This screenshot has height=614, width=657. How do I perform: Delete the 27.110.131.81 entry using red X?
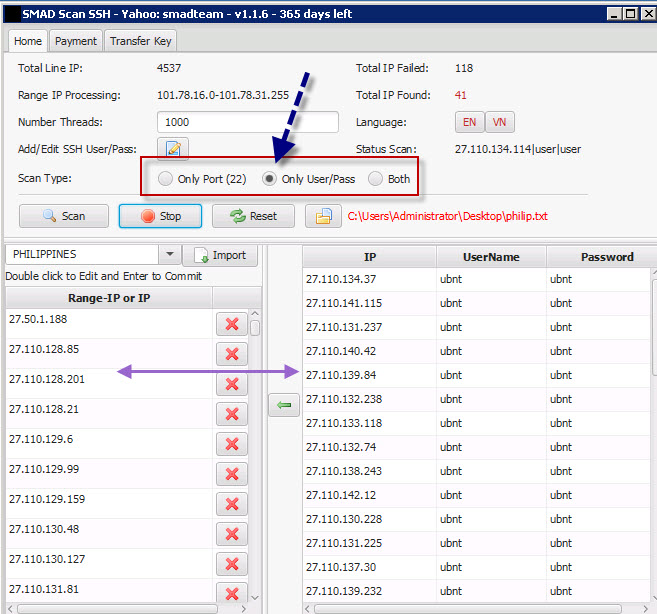click(231, 591)
